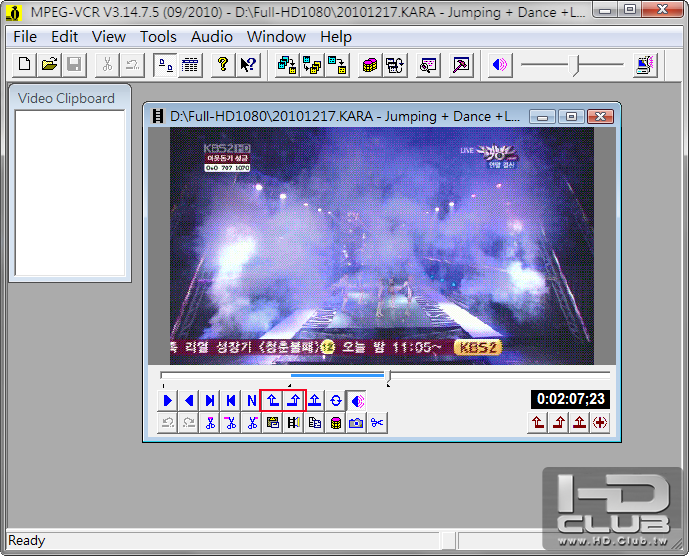Click the main toolbar scissors Cut icon
This screenshot has height=556, width=689.
tap(107, 65)
